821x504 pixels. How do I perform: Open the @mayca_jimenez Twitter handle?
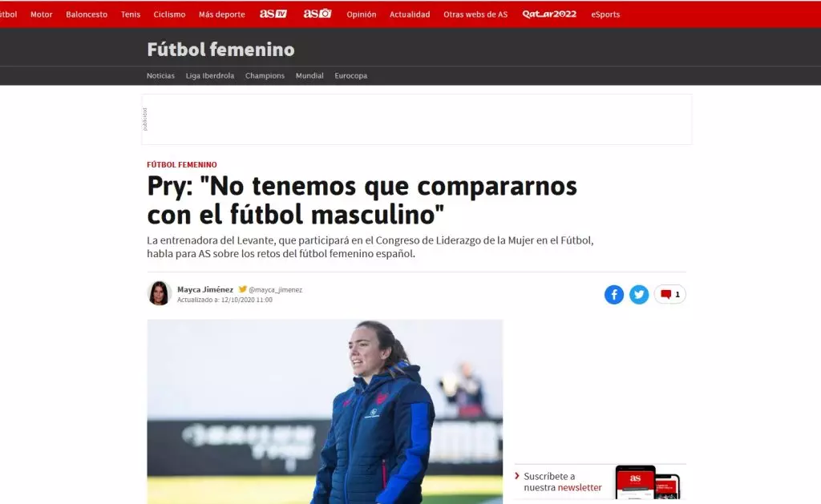[x=276, y=289]
